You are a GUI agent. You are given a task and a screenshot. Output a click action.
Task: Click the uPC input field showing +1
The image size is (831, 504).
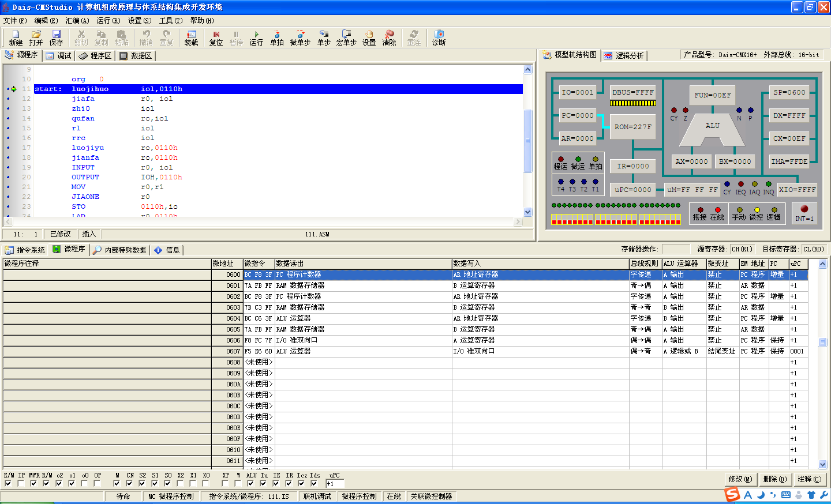(x=335, y=484)
